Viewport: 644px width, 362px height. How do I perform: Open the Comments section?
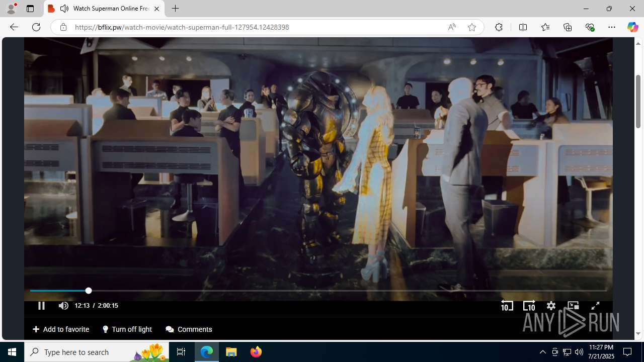[189, 329]
